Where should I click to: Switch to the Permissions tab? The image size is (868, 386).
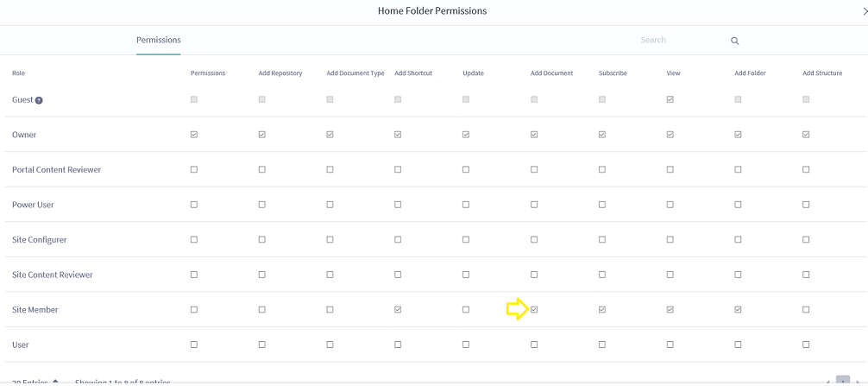(158, 40)
